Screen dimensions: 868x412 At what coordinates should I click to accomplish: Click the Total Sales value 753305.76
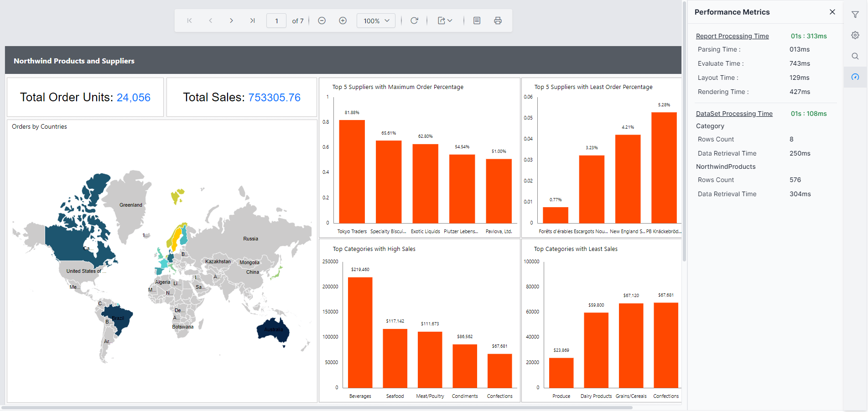click(274, 97)
